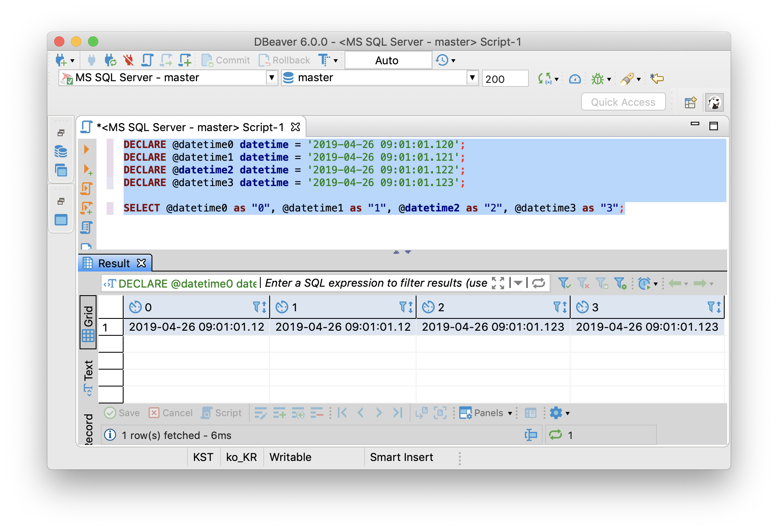This screenshot has height=532, width=778.
Task: Open the perspective switcher icon
Action: (690, 102)
